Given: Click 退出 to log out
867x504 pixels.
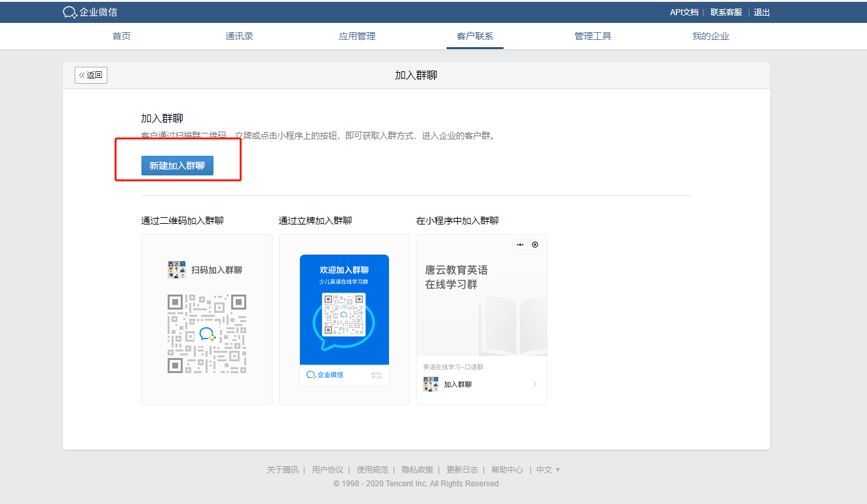Looking at the screenshot, I should 762,12.
